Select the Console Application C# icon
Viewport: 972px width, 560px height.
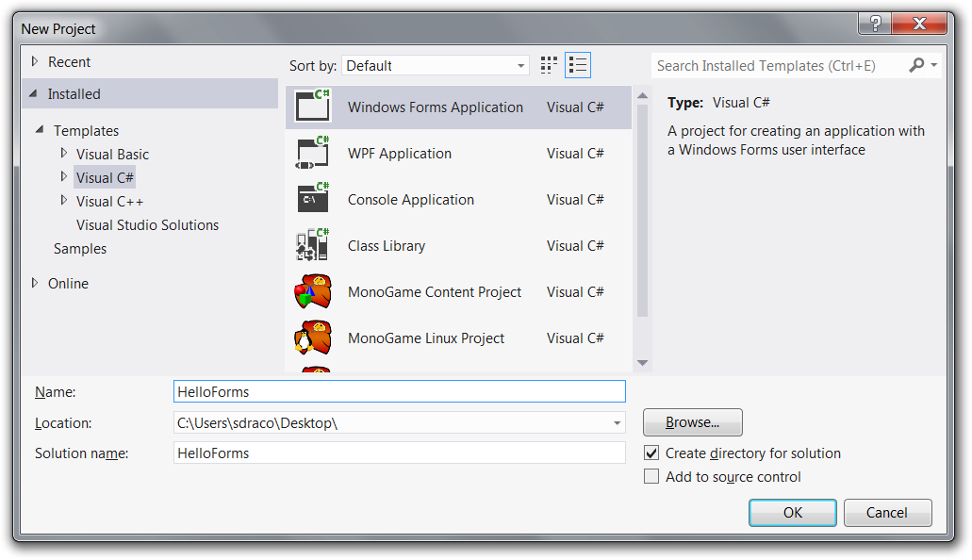click(312, 199)
